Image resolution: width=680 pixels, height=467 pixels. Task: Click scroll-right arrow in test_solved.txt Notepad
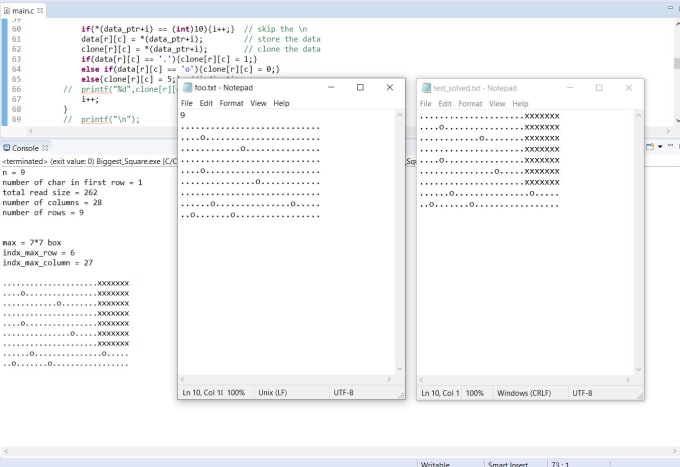click(x=628, y=380)
